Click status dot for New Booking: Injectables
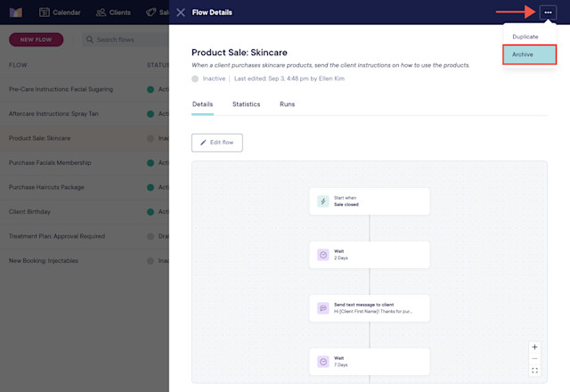 pyautogui.click(x=151, y=261)
